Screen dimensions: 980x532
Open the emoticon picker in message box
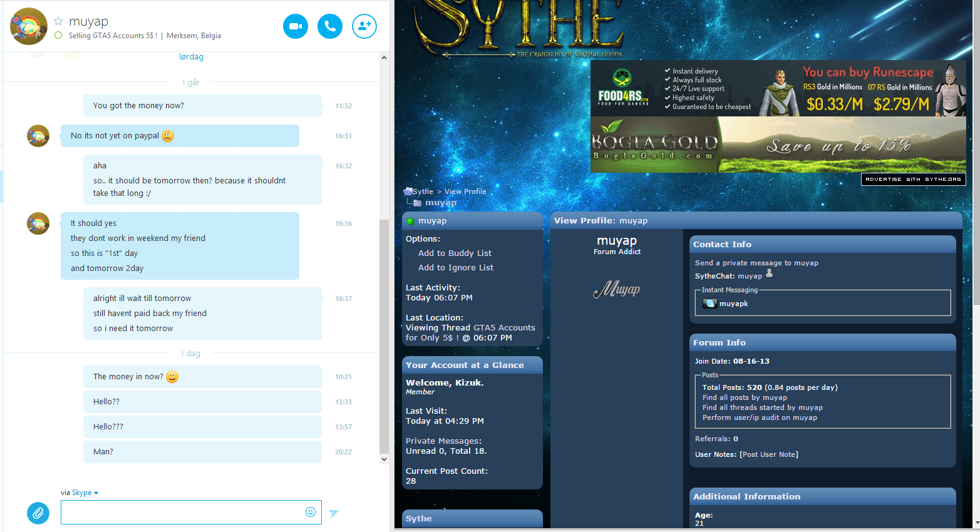311,512
